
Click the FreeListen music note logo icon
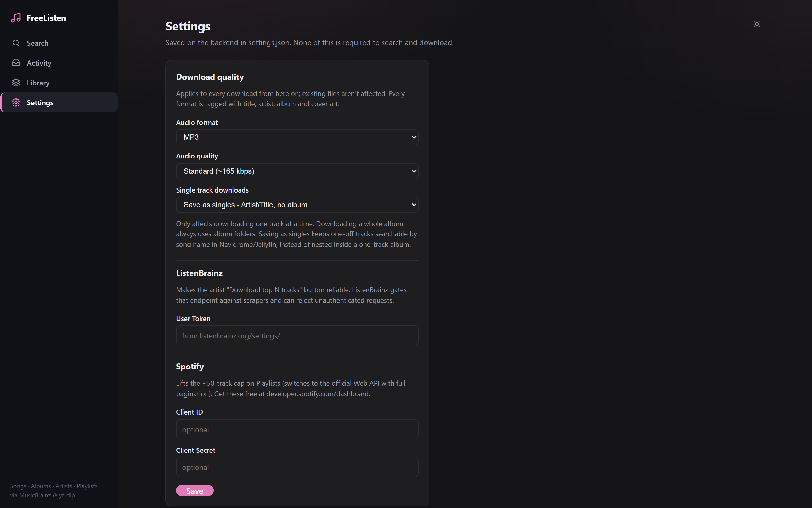click(16, 18)
